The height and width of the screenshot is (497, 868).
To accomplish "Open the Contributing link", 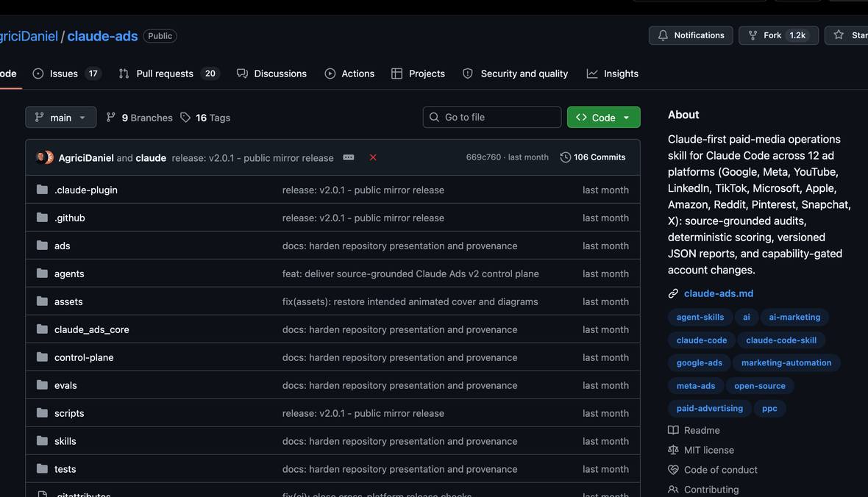I will (x=711, y=489).
